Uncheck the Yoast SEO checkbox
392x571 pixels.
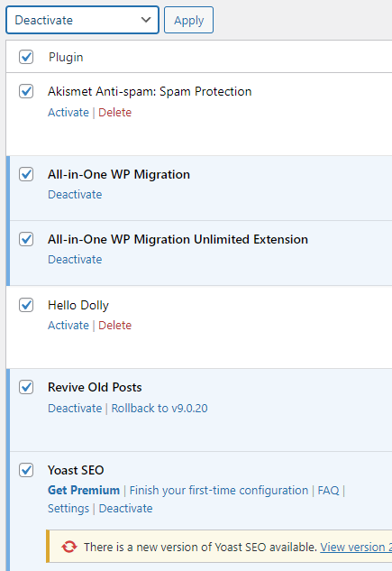(26, 470)
